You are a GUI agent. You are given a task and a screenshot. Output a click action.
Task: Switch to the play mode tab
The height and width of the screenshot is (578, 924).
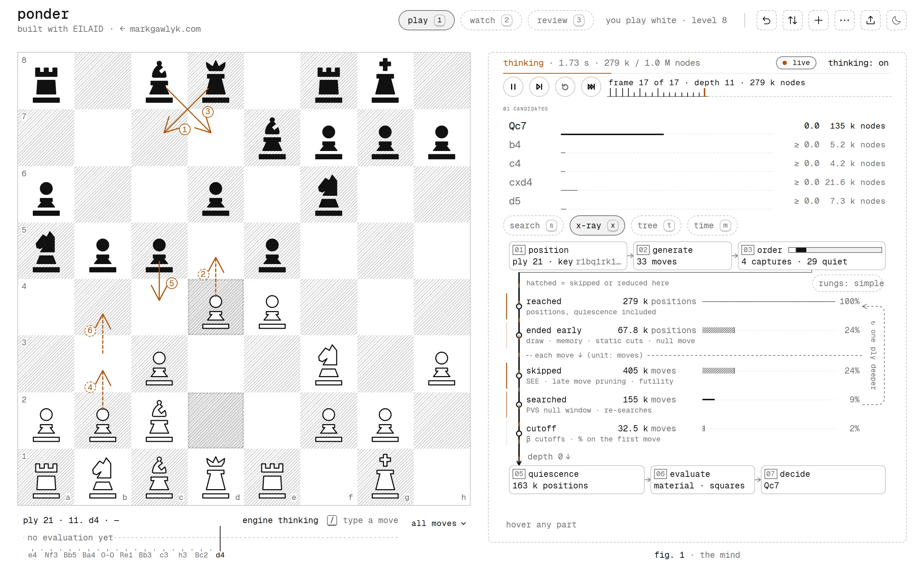click(x=426, y=20)
